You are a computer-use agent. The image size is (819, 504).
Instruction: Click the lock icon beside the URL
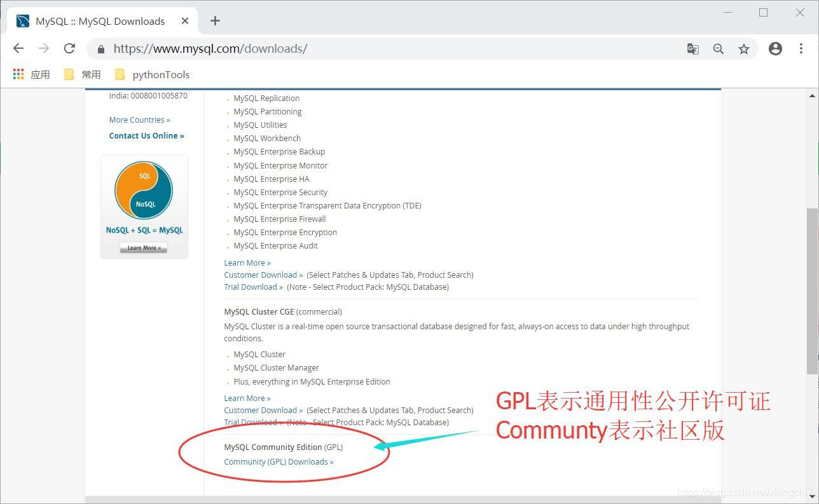[100, 49]
